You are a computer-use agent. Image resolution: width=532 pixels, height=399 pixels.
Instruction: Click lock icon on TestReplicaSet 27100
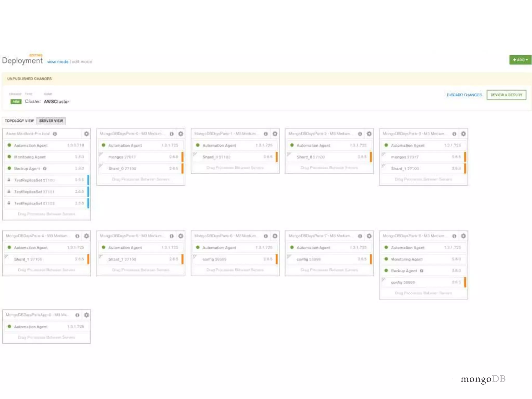(9, 180)
